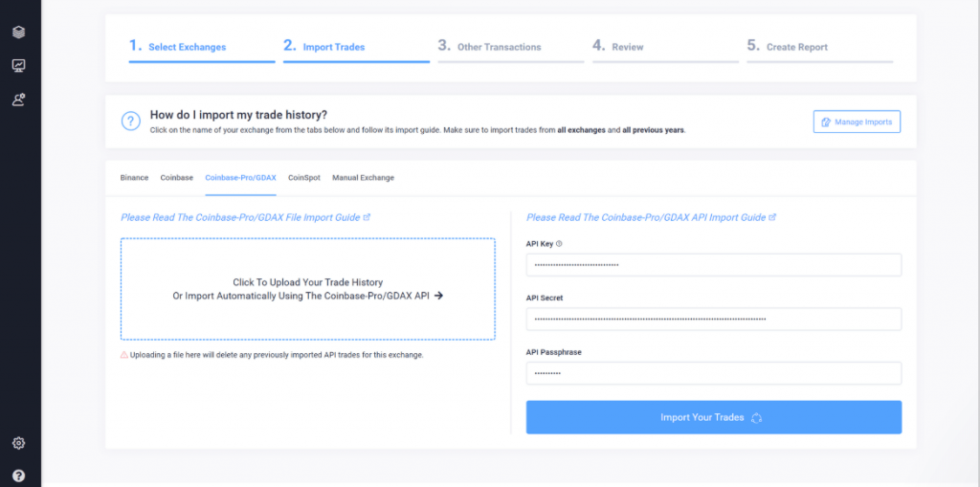This screenshot has height=487, width=980.
Task: Click the 'Uploading a file here will delete' warning text
Action: [277, 355]
